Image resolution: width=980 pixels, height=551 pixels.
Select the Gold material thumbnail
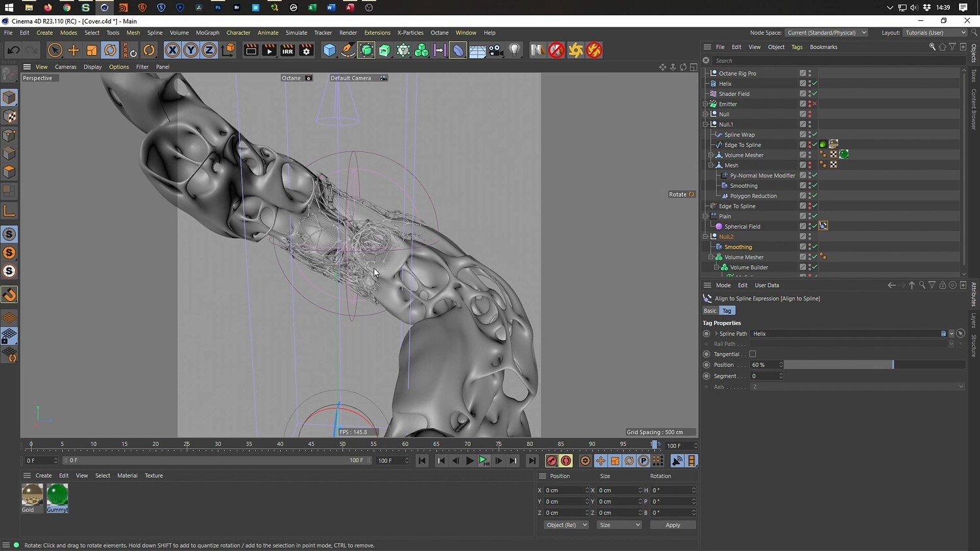coord(32,496)
